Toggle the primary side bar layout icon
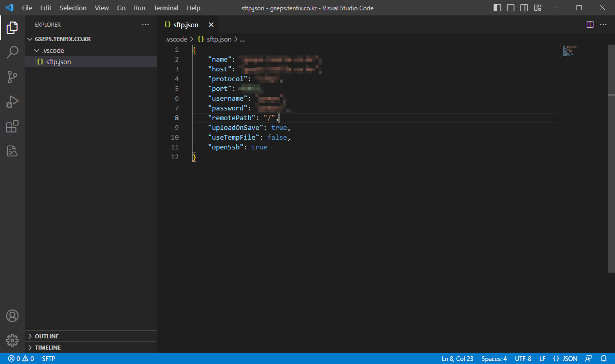 pos(497,8)
